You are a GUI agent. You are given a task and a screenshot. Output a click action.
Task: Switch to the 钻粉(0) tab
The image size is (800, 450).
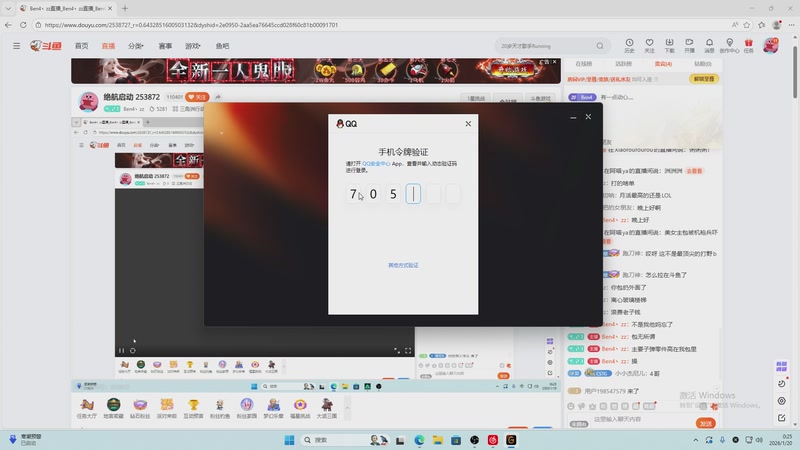[703, 64]
